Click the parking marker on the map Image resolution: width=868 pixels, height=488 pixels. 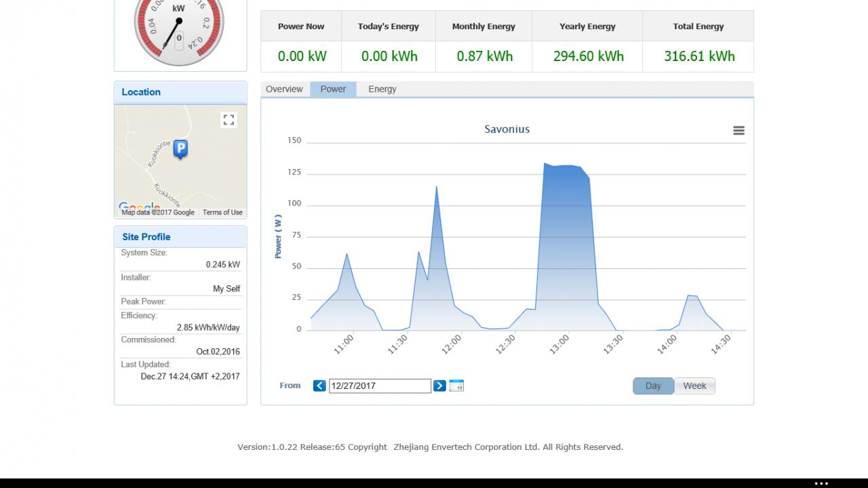point(180,149)
